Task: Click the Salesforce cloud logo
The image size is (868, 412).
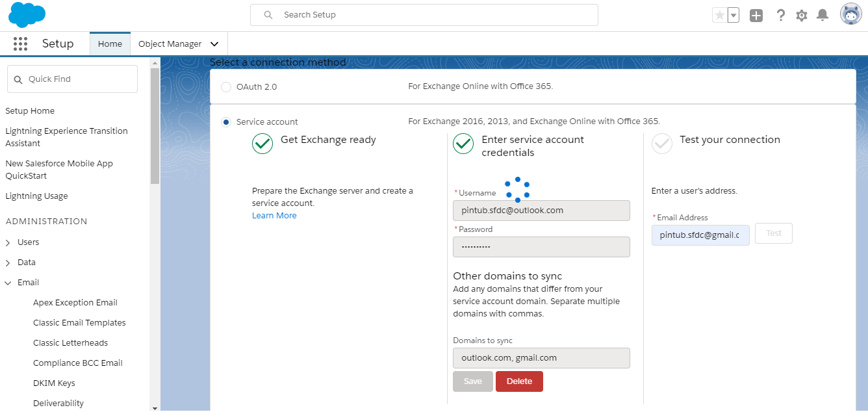Action: (x=27, y=15)
